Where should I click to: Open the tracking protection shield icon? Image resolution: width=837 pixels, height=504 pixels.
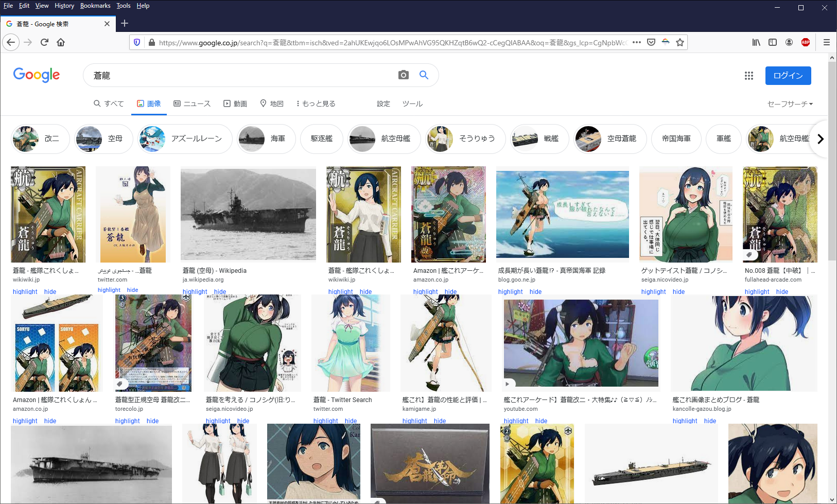[137, 42]
